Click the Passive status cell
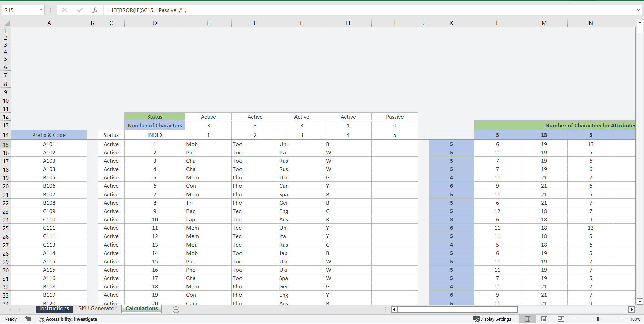Screen dimensions: 644x324 (x=395, y=117)
